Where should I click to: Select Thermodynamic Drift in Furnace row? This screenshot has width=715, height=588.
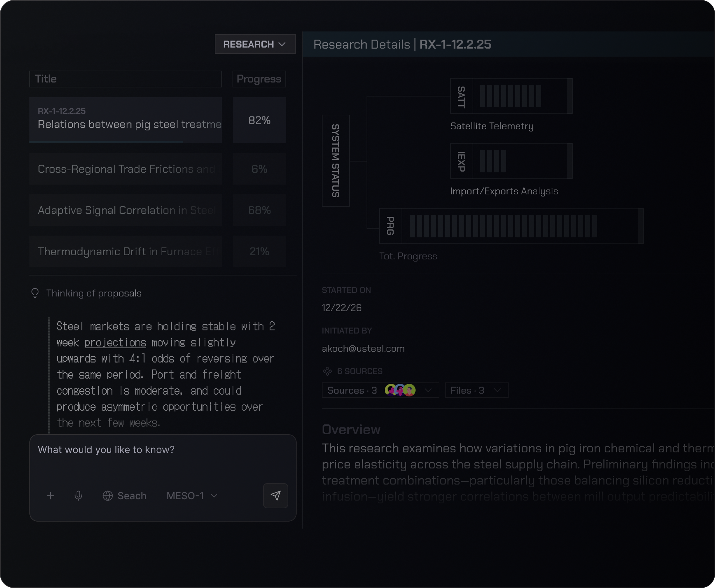tap(126, 251)
